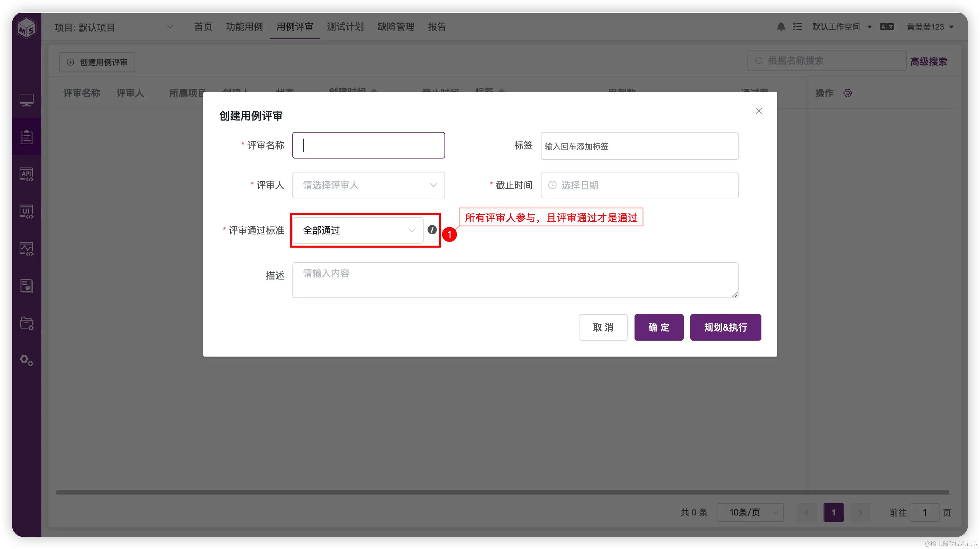Open the performance testing icon in sidebar
980x549 pixels.
pyautogui.click(x=27, y=249)
